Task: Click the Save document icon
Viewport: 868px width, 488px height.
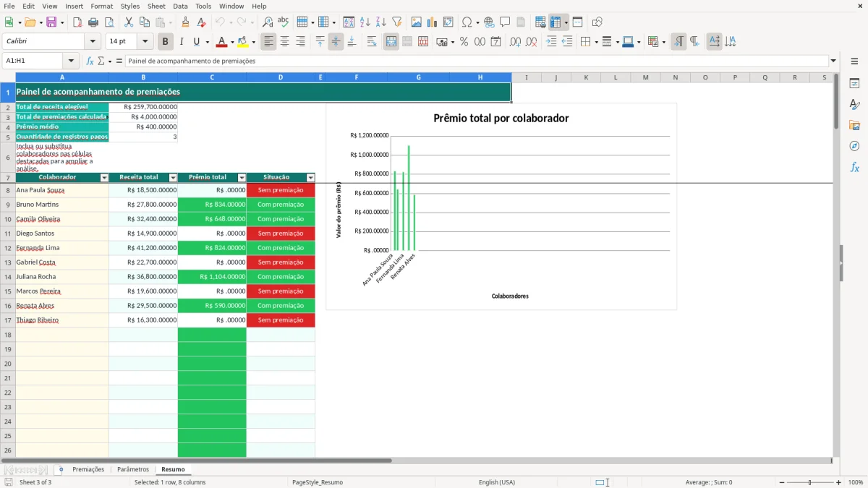Action: [51, 22]
